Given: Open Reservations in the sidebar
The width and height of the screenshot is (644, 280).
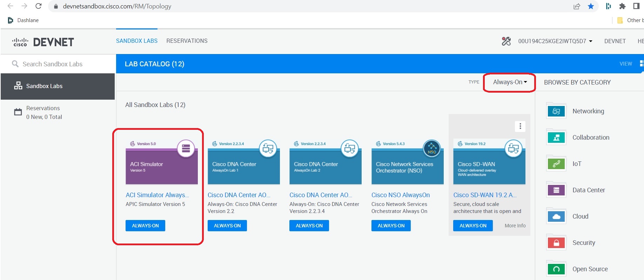Looking at the screenshot, I should point(44,112).
